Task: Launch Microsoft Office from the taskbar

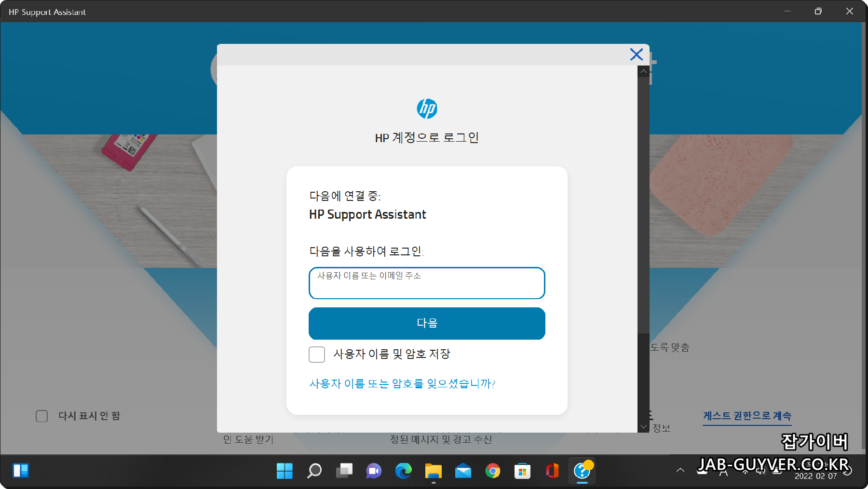Action: click(552, 471)
